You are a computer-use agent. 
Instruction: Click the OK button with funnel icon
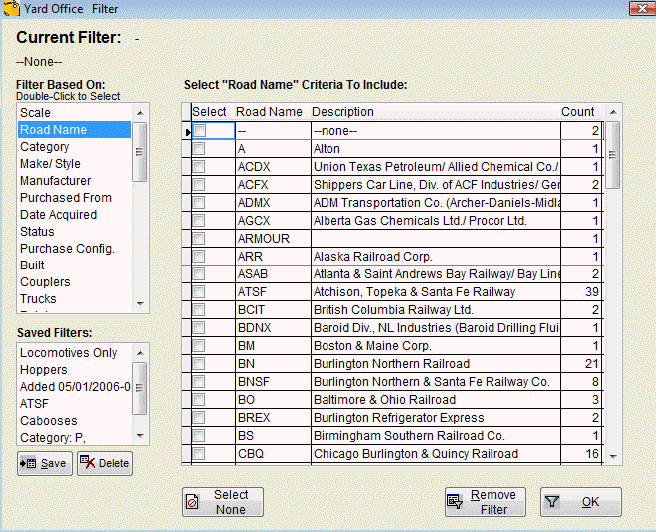click(x=581, y=502)
